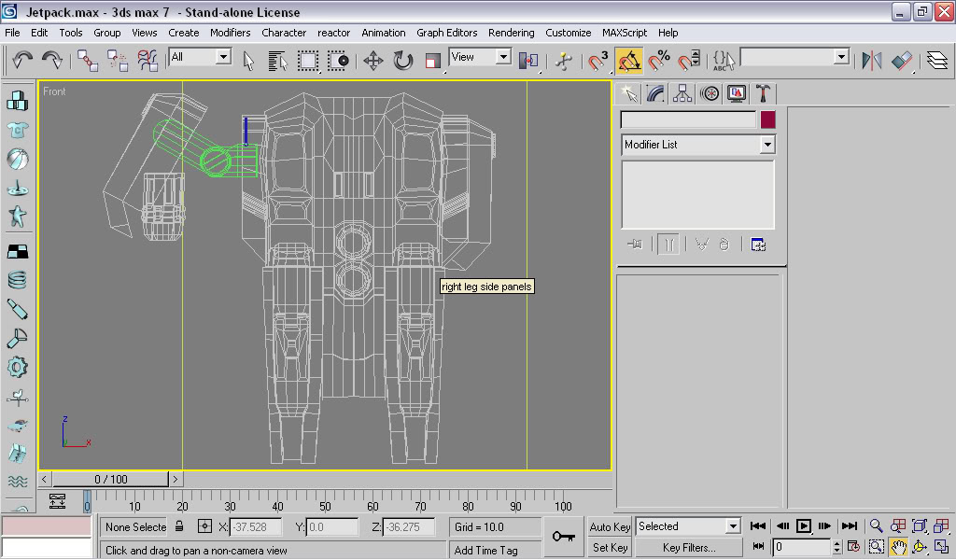The width and height of the screenshot is (956, 560).
Task: Open Key Filters dialog button
Action: pos(689,548)
